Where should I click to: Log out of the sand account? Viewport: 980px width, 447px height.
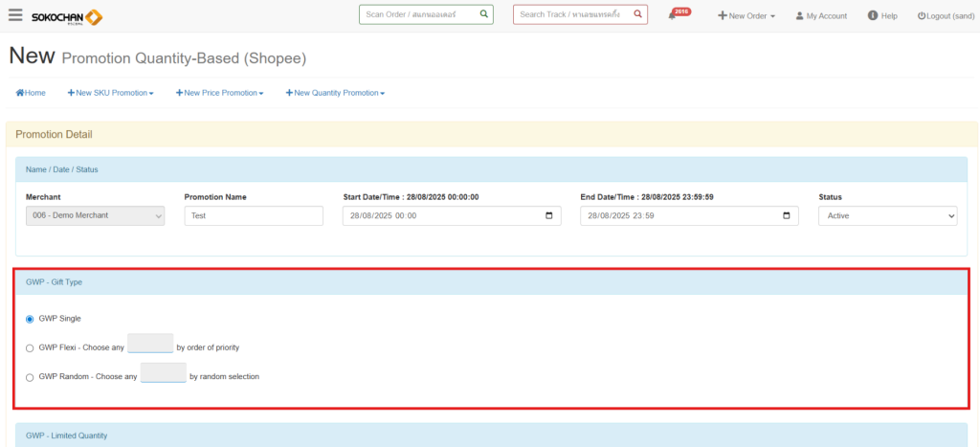click(944, 16)
